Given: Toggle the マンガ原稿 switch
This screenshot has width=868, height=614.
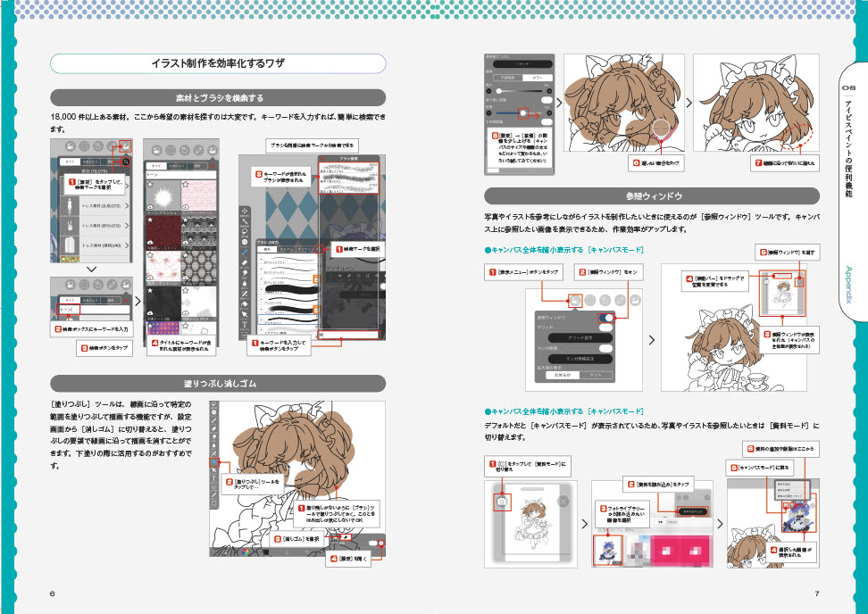Looking at the screenshot, I should [x=606, y=348].
